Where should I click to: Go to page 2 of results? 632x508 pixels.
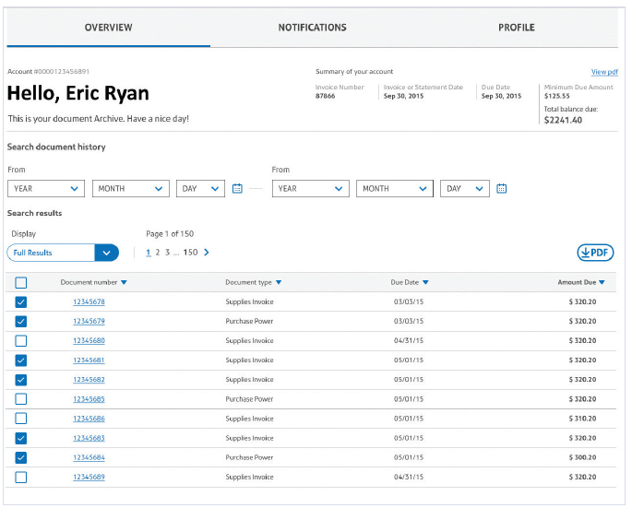pos(157,253)
